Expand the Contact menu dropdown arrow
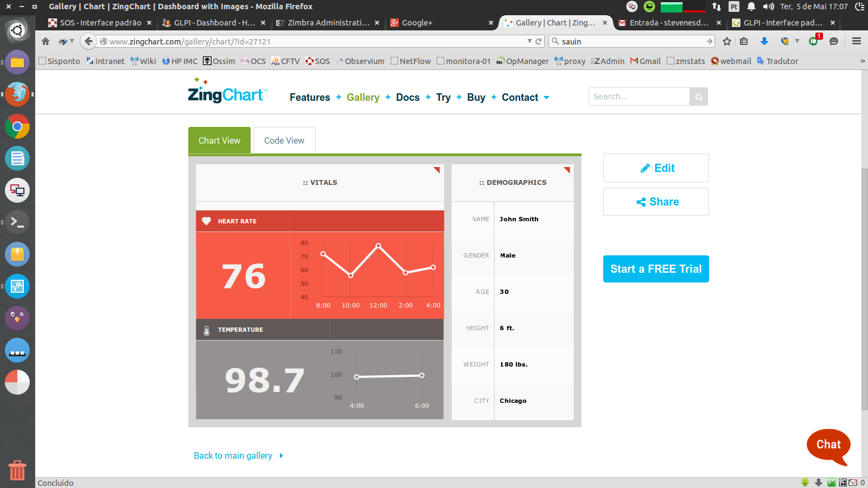Viewport: 868px width, 488px height. coord(546,98)
